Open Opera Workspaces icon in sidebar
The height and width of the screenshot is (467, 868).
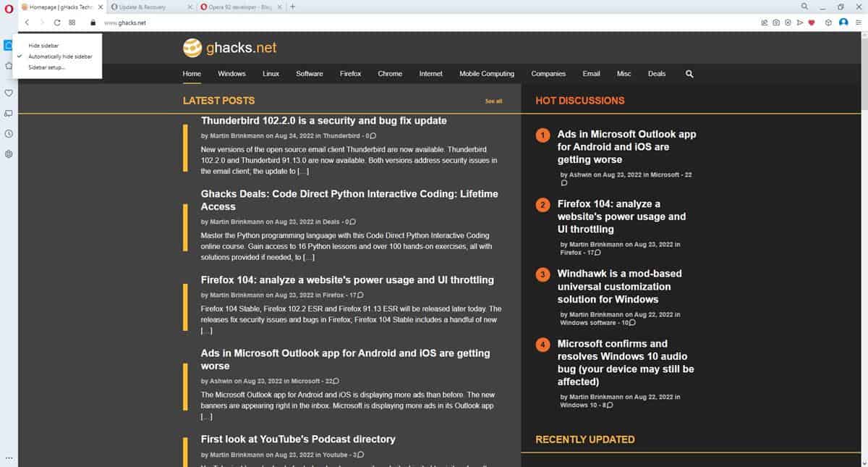(x=8, y=45)
